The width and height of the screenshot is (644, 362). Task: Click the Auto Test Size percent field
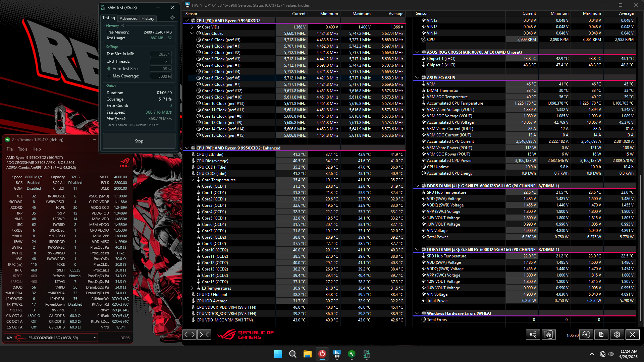(161, 69)
